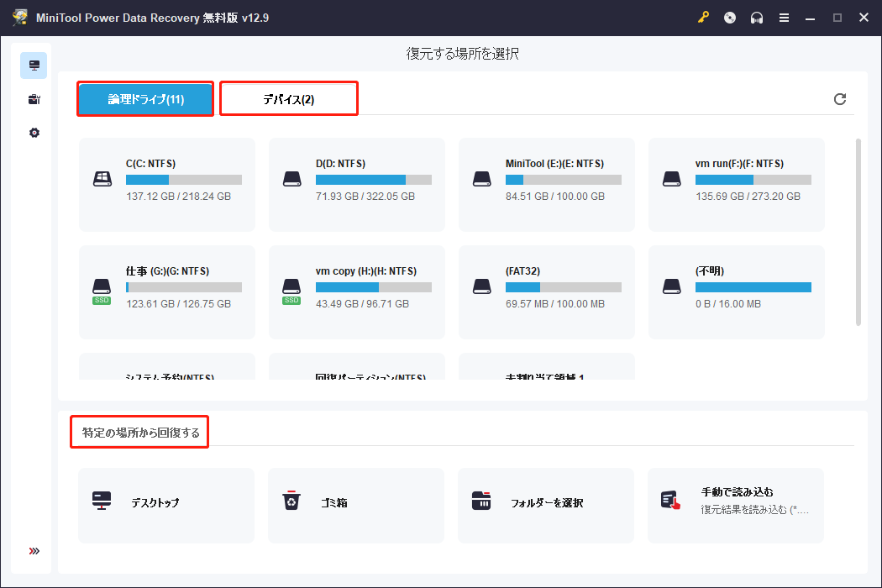This screenshot has height=588, width=882.
Task: Select the 仕事 (G:)(G: NTFS) label
Action: click(x=168, y=271)
